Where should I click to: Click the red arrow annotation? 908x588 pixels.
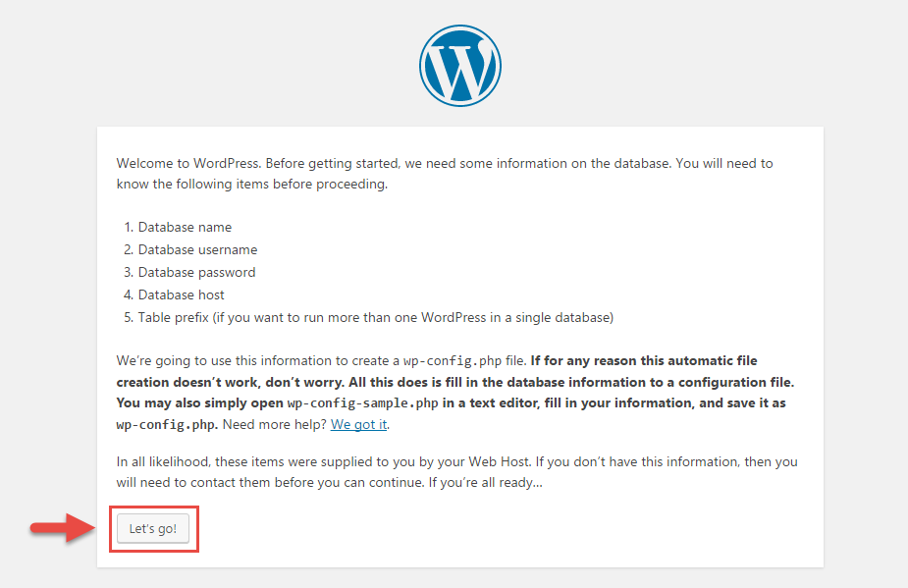pyautogui.click(x=63, y=527)
